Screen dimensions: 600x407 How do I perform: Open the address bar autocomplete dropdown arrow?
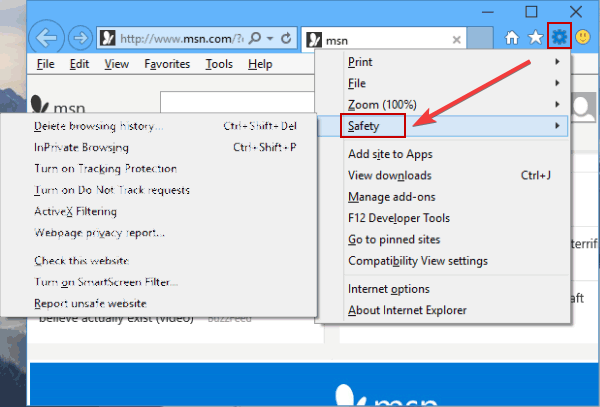point(270,38)
